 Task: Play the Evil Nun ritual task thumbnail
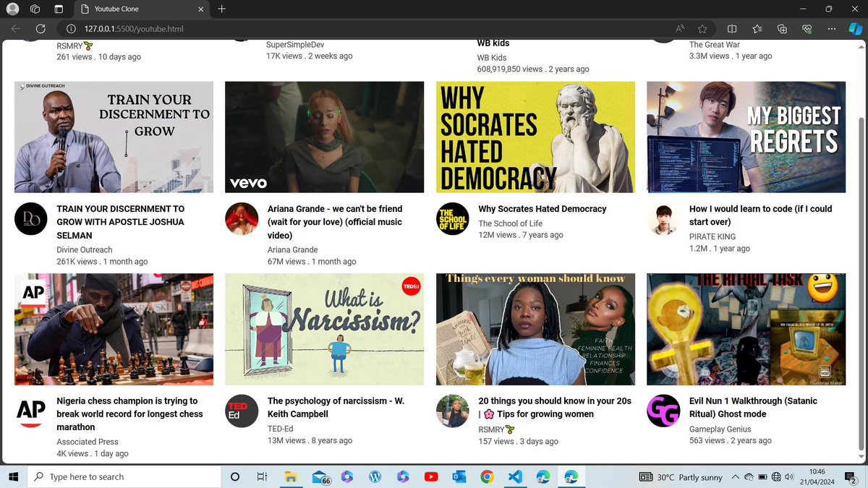pyautogui.click(x=746, y=329)
